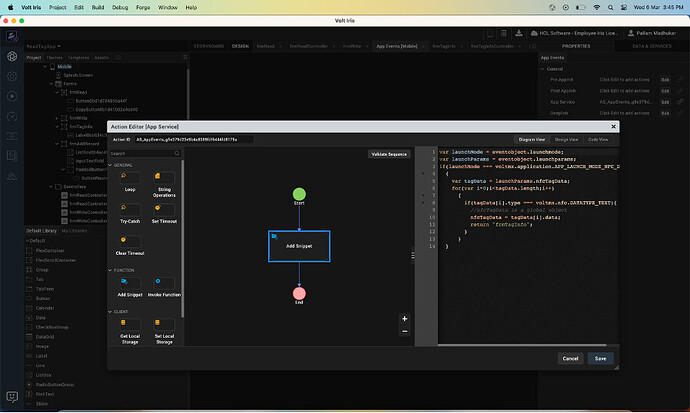Collapse the Controllers folder in project tree
The image size is (690, 413).
coord(51,186)
